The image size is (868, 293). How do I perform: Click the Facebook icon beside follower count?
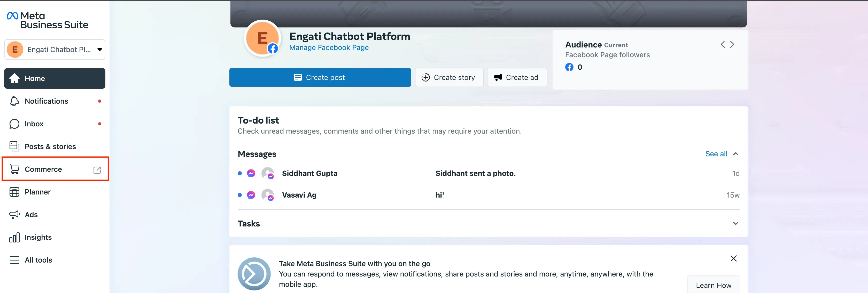[569, 67]
